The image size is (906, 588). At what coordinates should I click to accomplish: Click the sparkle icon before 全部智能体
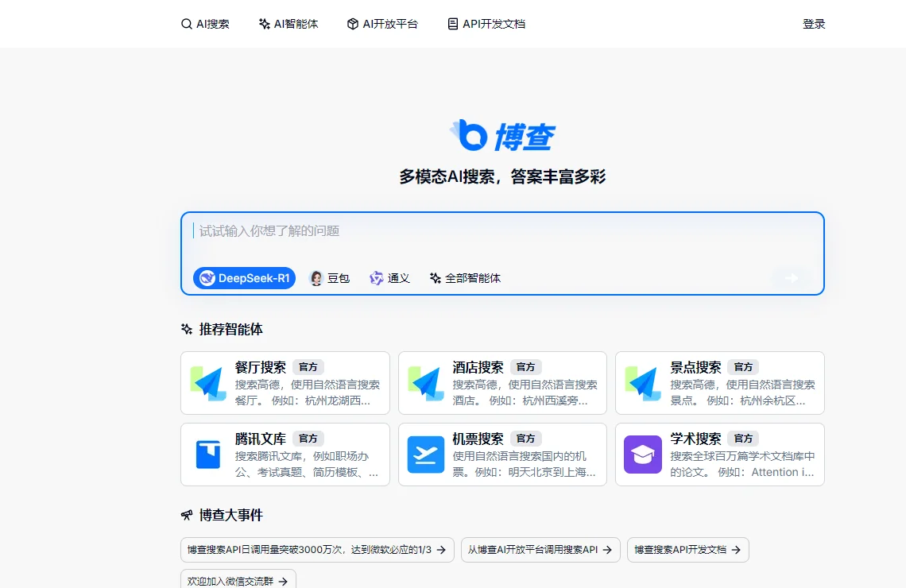(435, 278)
